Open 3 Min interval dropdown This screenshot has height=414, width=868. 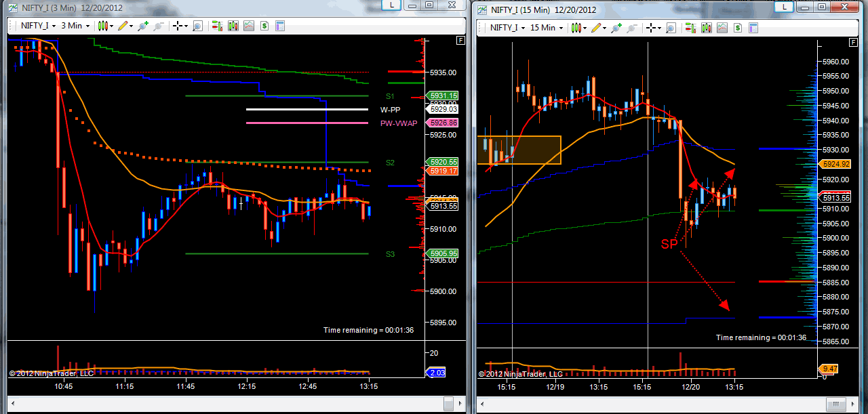pyautogui.click(x=75, y=26)
